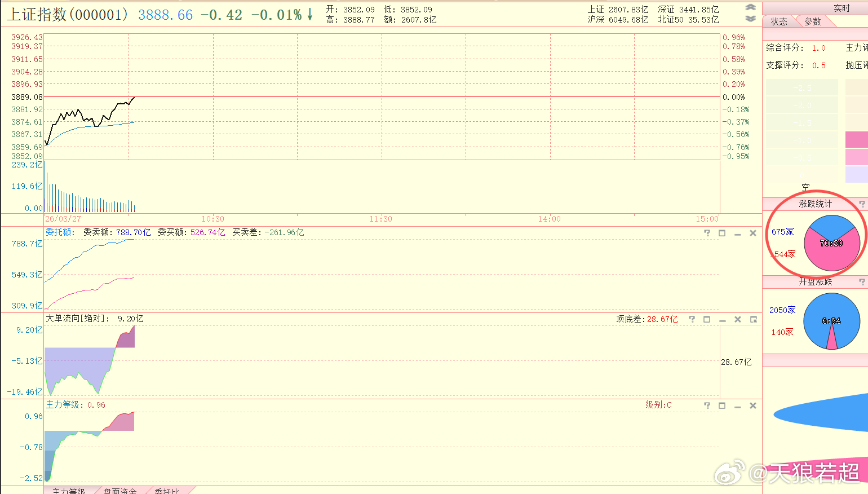The height and width of the screenshot is (494, 868).
Task: Switch to the 参数 tab
Action: [x=813, y=21]
